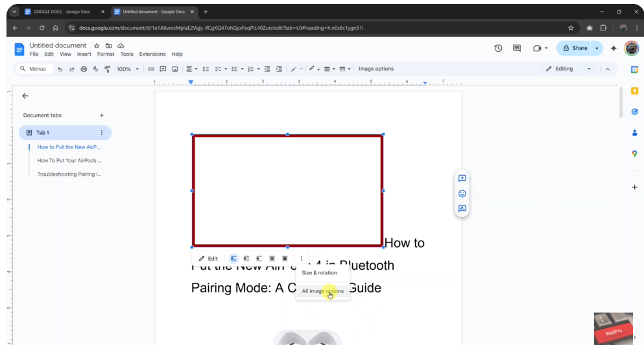This screenshot has width=644, height=345.
Task: Expand bulleted list options arrow
Action: (242, 69)
